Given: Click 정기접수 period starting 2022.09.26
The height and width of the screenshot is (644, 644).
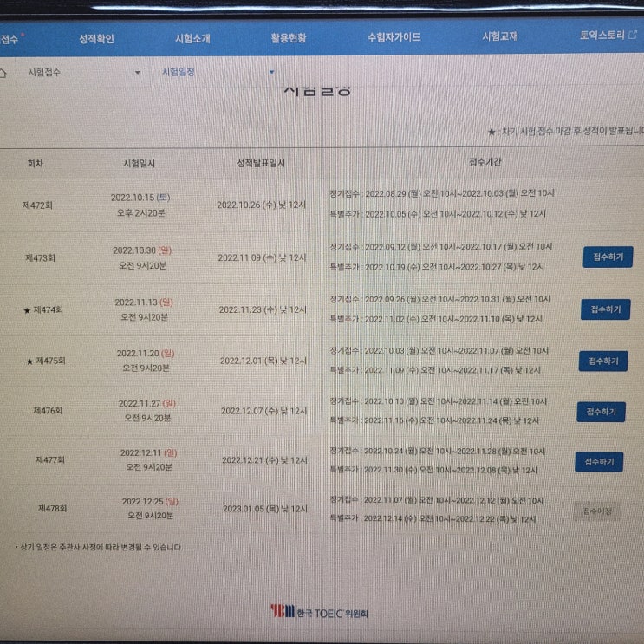Looking at the screenshot, I should pyautogui.click(x=439, y=299).
